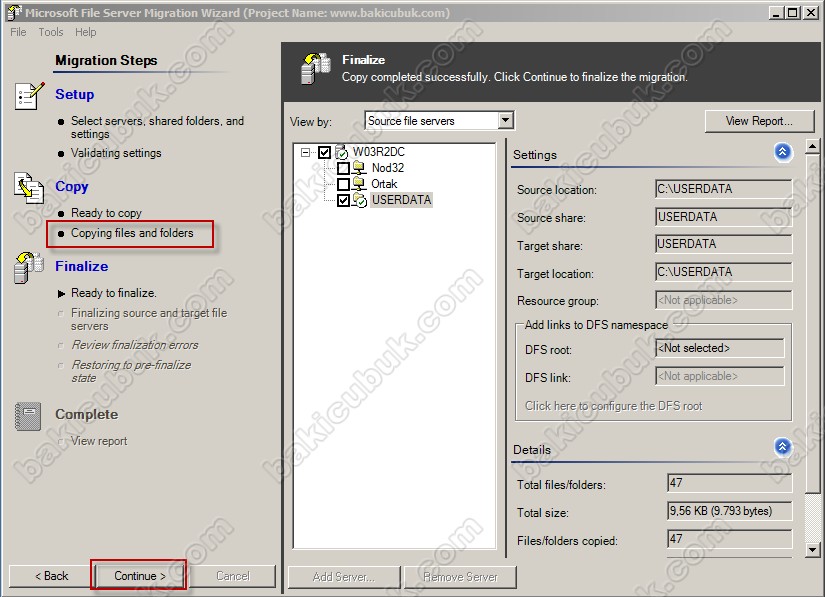Click the Complete step heading
The width and height of the screenshot is (825, 597).
86,414
